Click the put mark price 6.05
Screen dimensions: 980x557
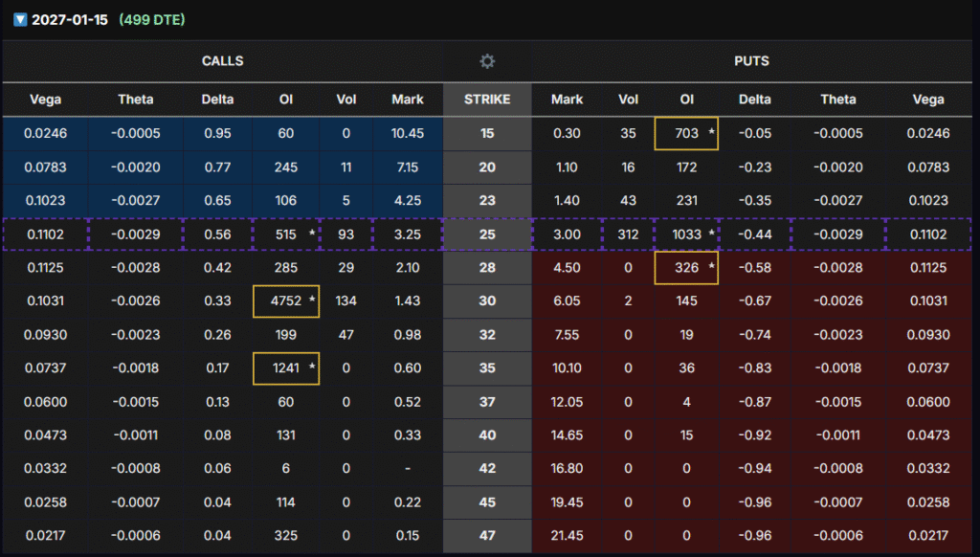pos(567,301)
